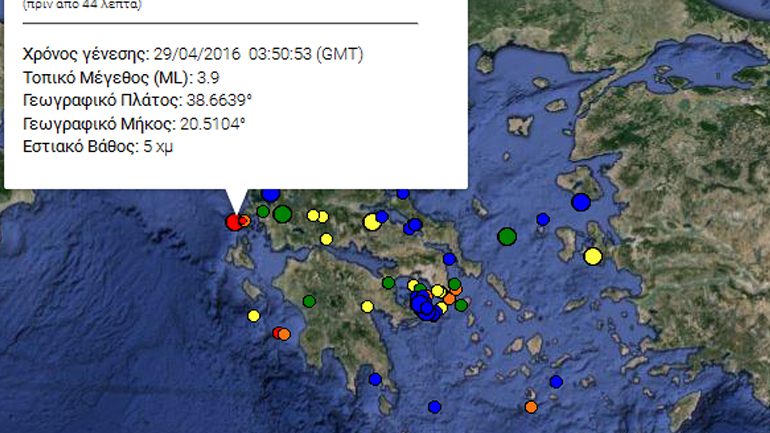Select the blue marker pair on the coast south of Evia's gulf
Image resolution: width=770 pixels, height=433 pixels.
pyautogui.click(x=413, y=226)
